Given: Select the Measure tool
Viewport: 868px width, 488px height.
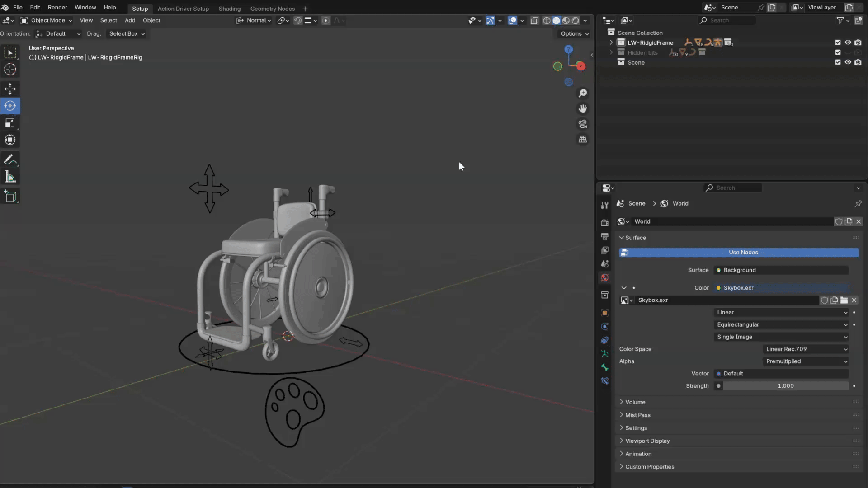Looking at the screenshot, I should [10, 177].
